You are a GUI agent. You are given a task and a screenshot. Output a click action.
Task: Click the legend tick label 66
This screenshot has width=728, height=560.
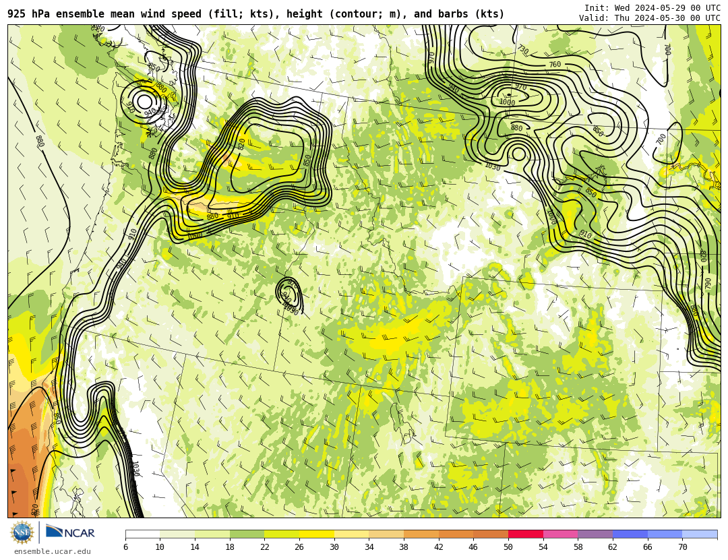tap(647, 547)
